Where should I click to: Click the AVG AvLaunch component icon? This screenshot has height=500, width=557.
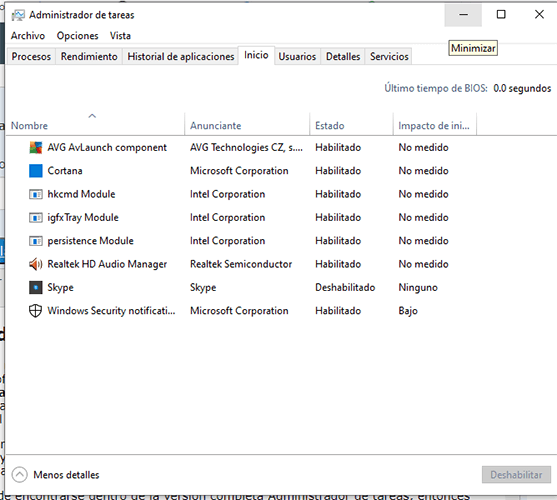36,147
